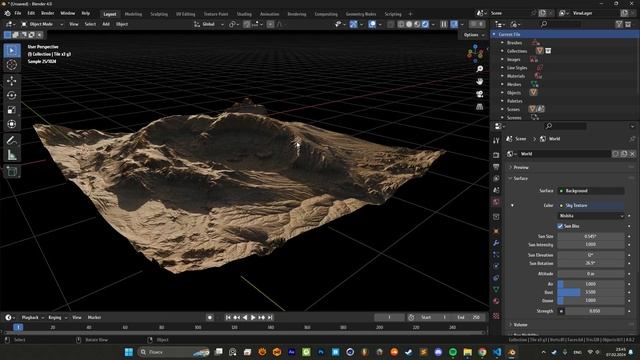Open the Material properties tab
The image size is (640, 360).
pos(496,301)
